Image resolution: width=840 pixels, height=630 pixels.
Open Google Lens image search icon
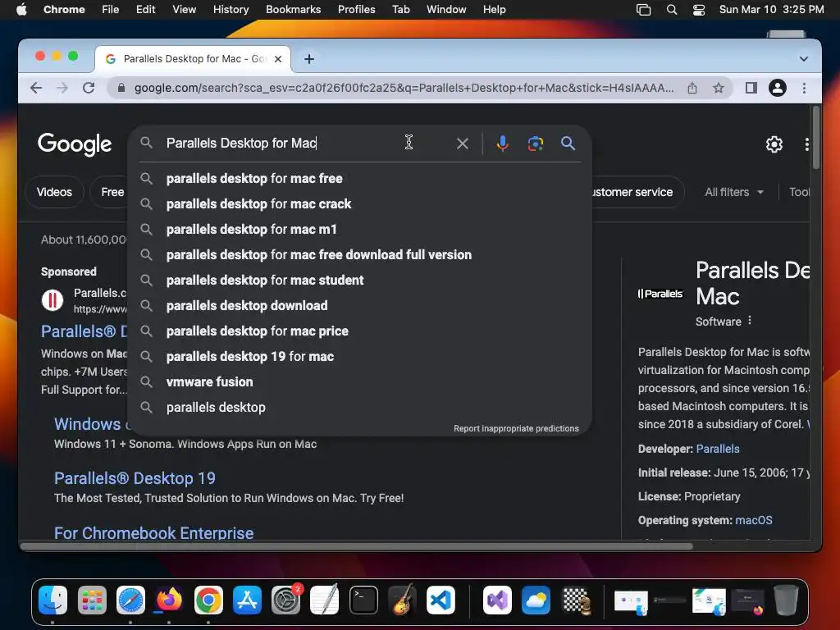535,143
